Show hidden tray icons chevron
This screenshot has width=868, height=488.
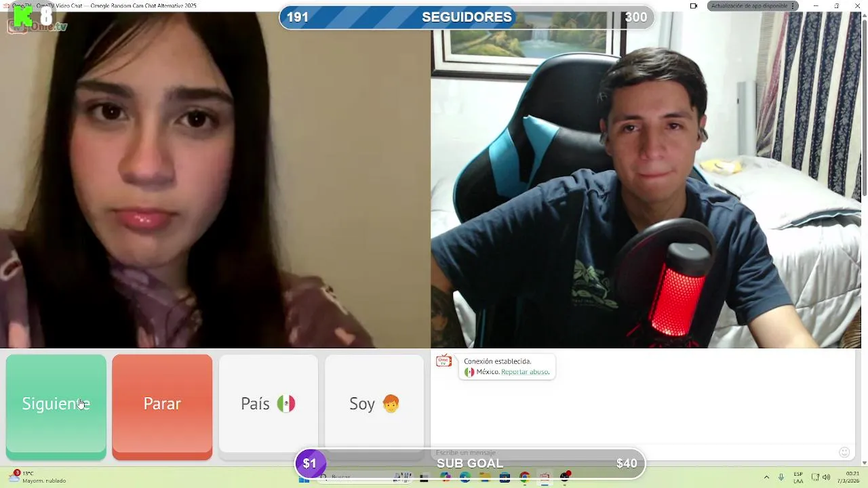tap(766, 477)
